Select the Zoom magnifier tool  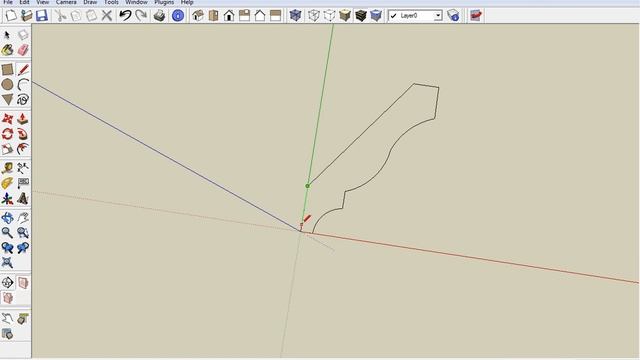tap(7, 233)
